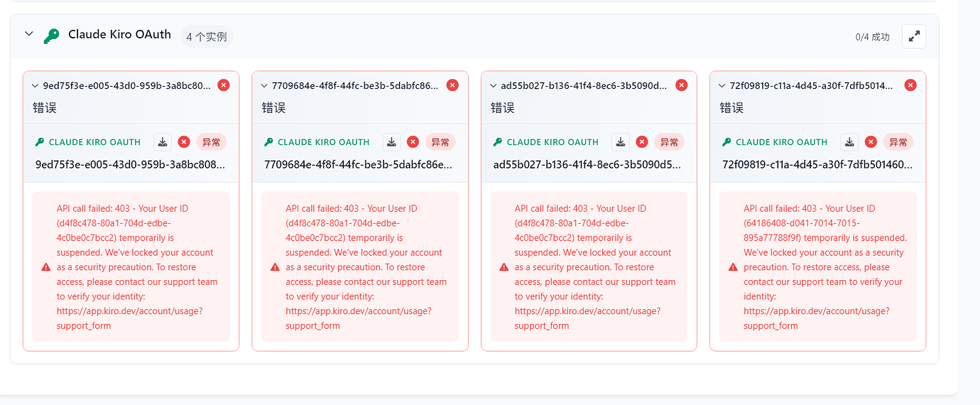Click CLAUDE KIRO OAUTH label in ad55b027 card
This screenshot has height=405, width=980.
pos(552,142)
